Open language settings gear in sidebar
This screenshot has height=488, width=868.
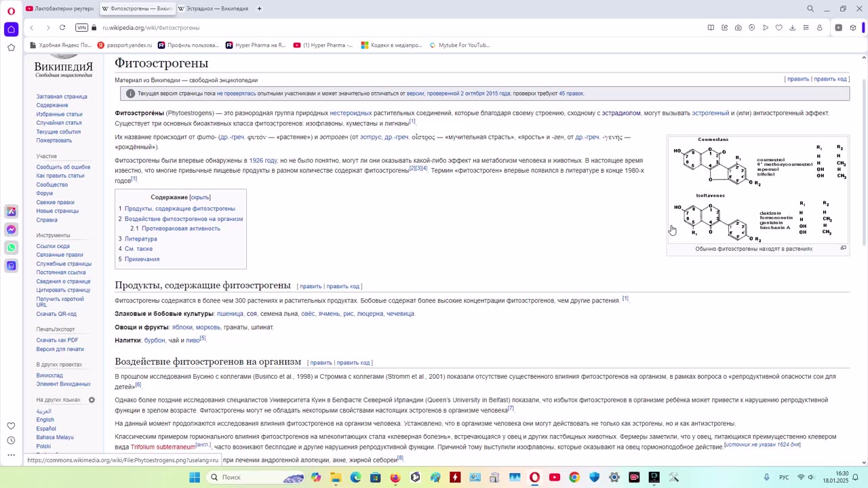92,400
